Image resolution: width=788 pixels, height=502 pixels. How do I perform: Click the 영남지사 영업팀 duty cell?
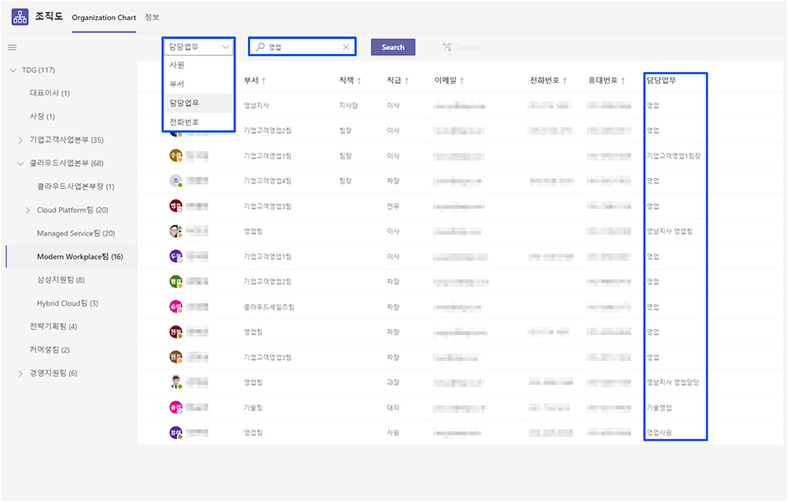pos(669,231)
